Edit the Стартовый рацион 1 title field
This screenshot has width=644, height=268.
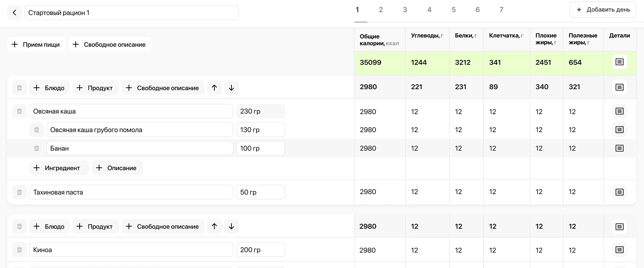(x=132, y=13)
